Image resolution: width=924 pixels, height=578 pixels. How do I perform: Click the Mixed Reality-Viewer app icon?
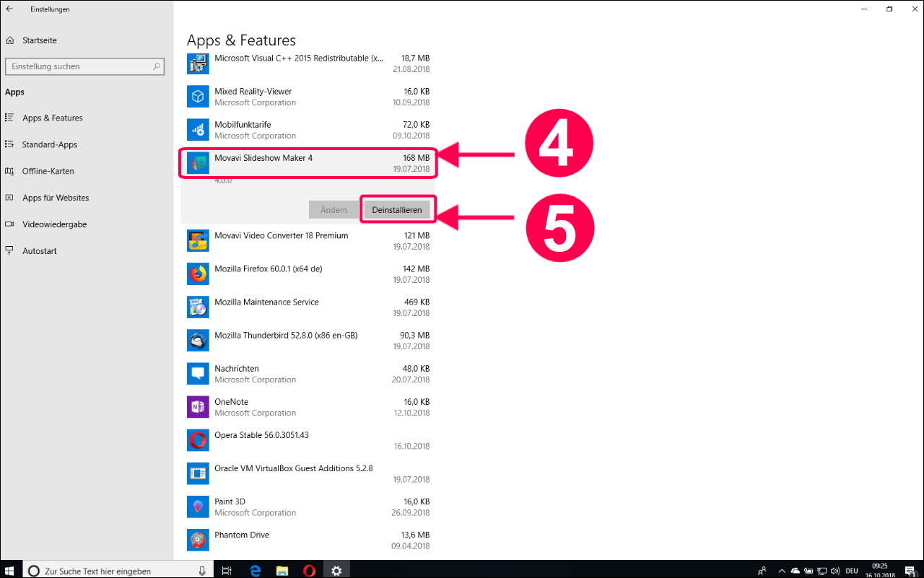[198, 97]
